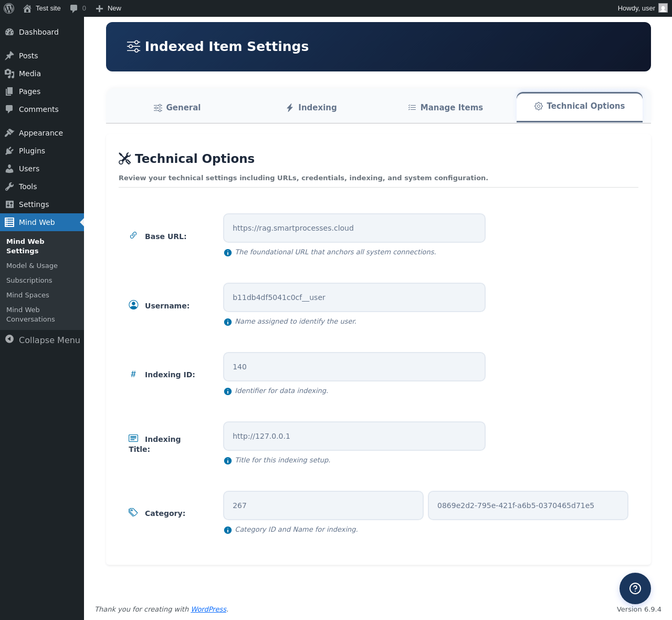
Task: Click the Dashboard gauge icon in sidebar
Action: tap(9, 32)
